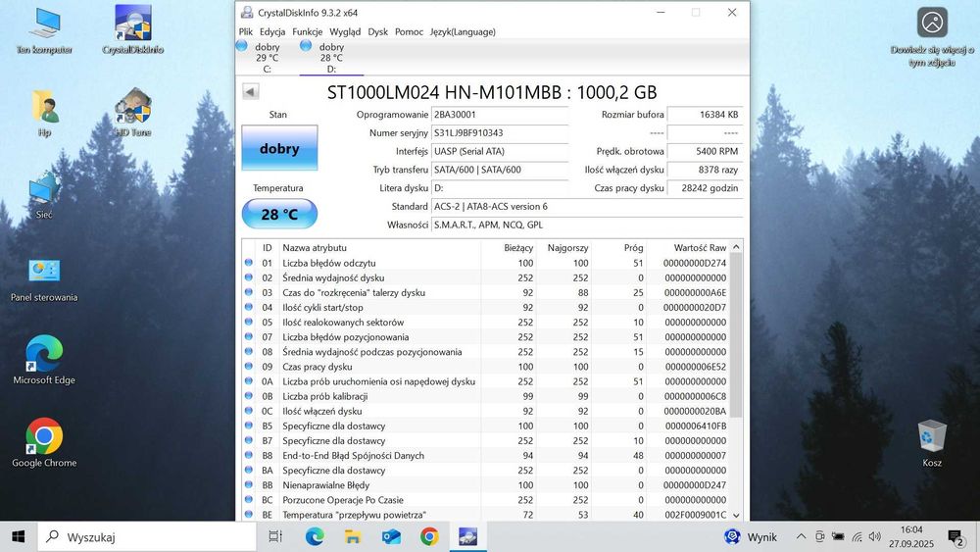This screenshot has height=552, width=980.
Task: Open Panel sterowania desktop icon
Action: pyautogui.click(x=44, y=278)
